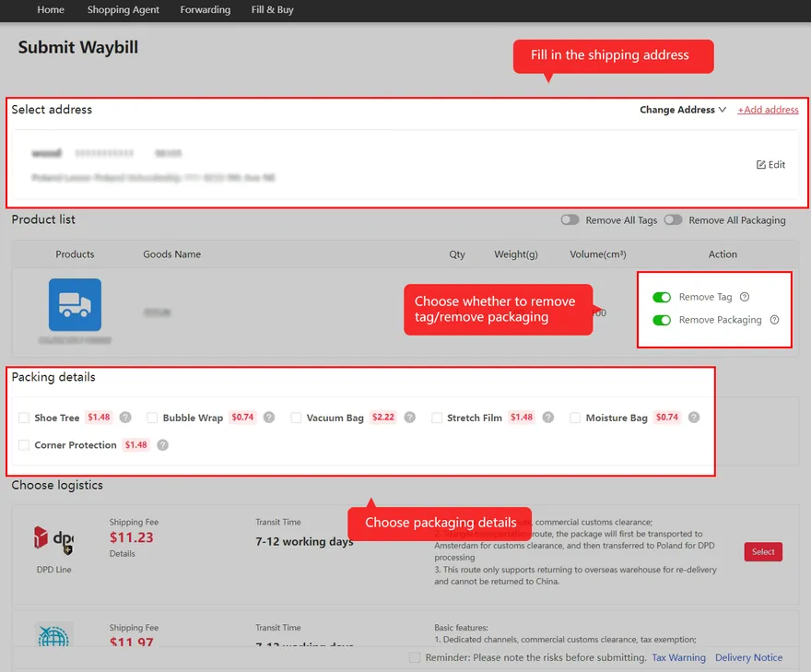Open the help icon beside Remove Packaging
The width and height of the screenshot is (811, 672).
(x=774, y=320)
